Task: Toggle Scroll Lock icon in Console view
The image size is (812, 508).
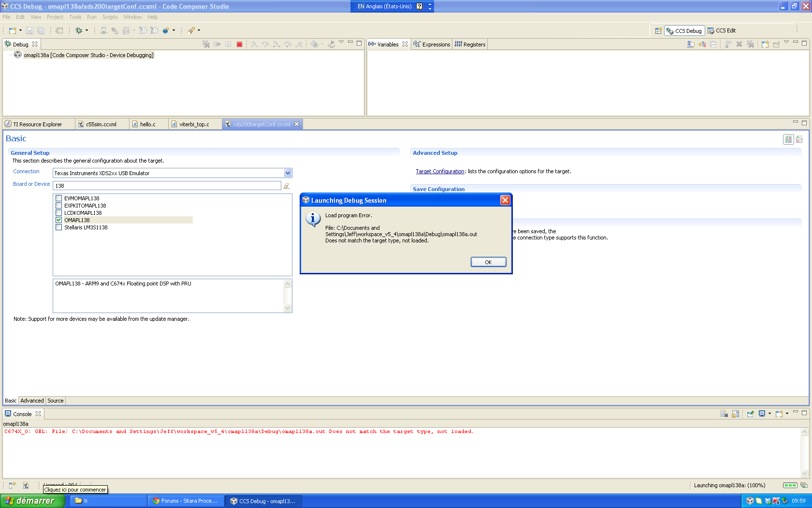Action: click(735, 414)
